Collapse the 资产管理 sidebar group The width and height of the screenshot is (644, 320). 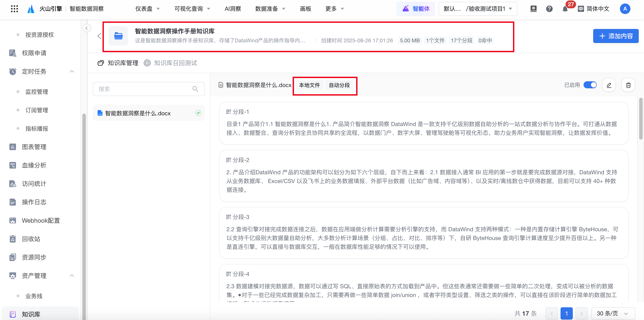[x=72, y=276]
